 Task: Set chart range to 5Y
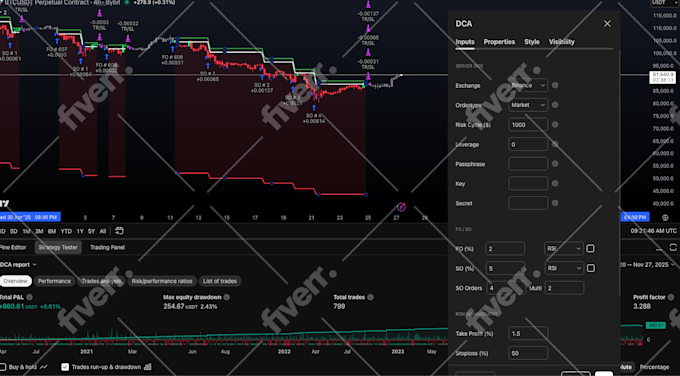click(92, 231)
